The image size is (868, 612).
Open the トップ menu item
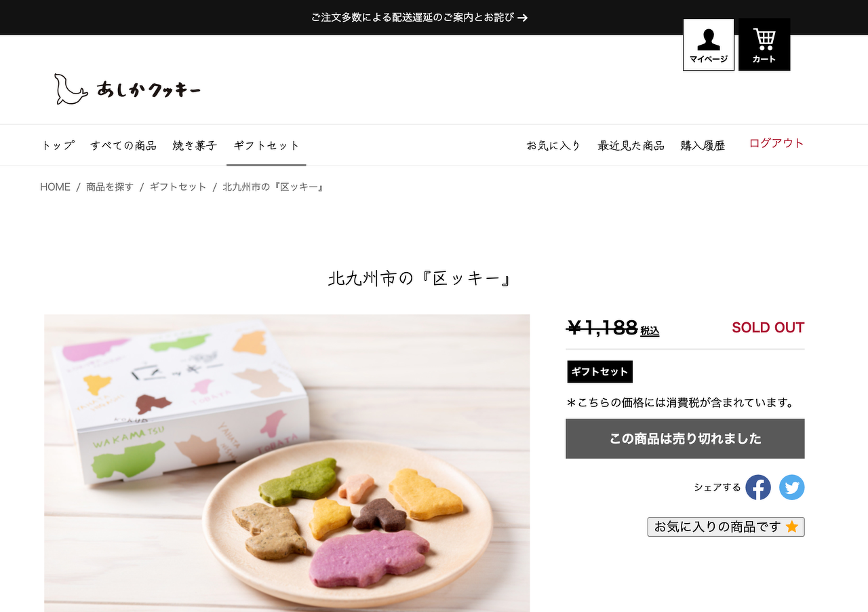point(58,145)
